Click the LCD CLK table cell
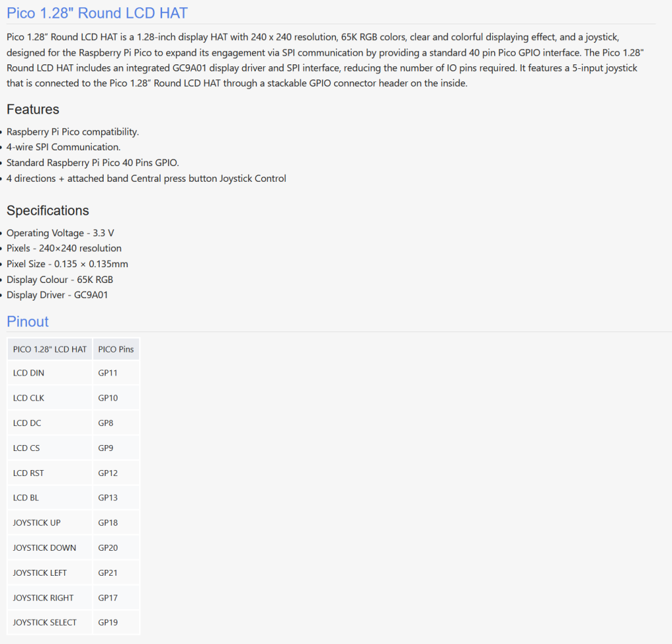This screenshot has height=644, width=672. pos(29,398)
